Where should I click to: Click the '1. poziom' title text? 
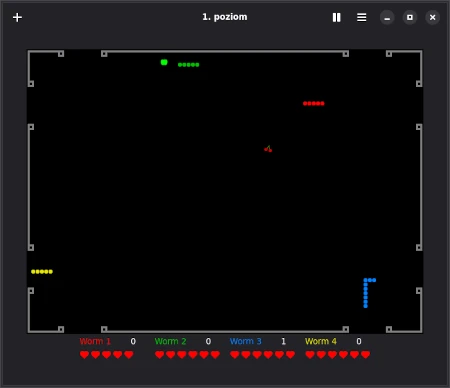click(225, 17)
